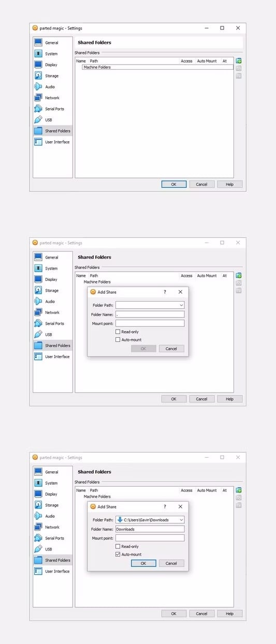Open the Storage icon in the dialog-free settings window

pyautogui.click(x=38, y=76)
